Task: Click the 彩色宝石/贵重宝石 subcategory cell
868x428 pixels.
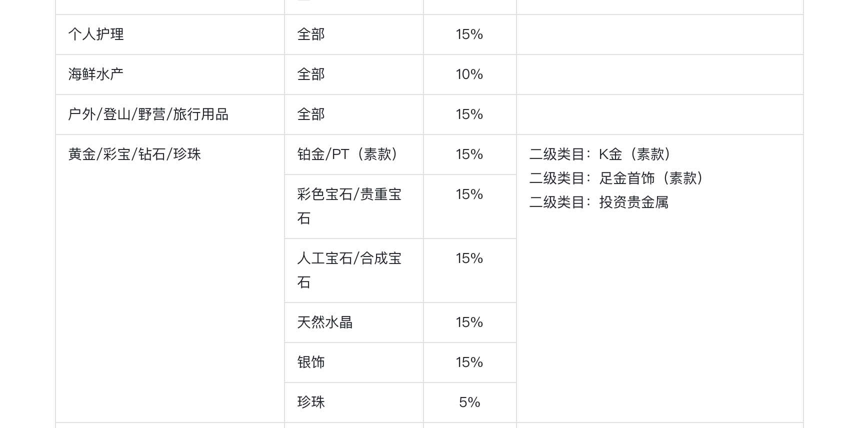Action: (354, 206)
